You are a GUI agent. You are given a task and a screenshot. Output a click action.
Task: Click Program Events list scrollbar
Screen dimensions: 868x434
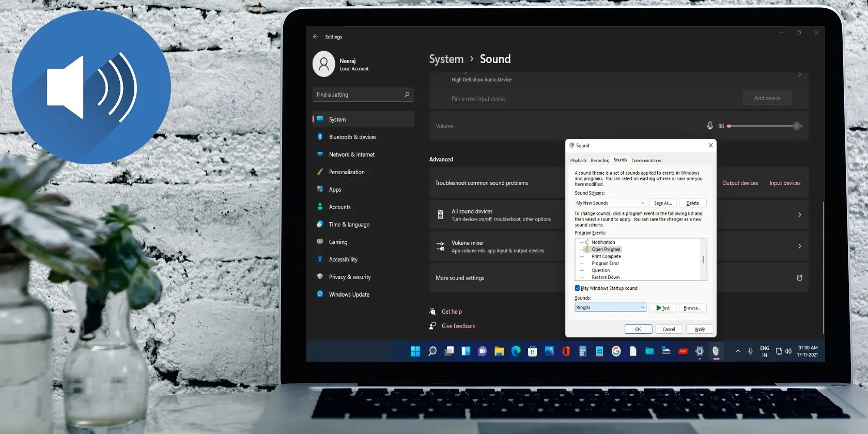click(x=703, y=259)
